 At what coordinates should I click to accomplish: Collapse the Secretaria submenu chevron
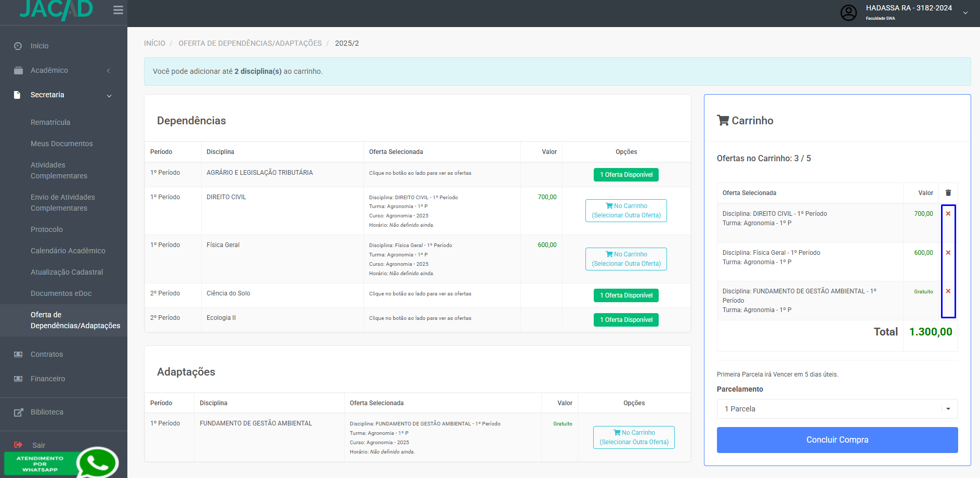click(x=109, y=96)
